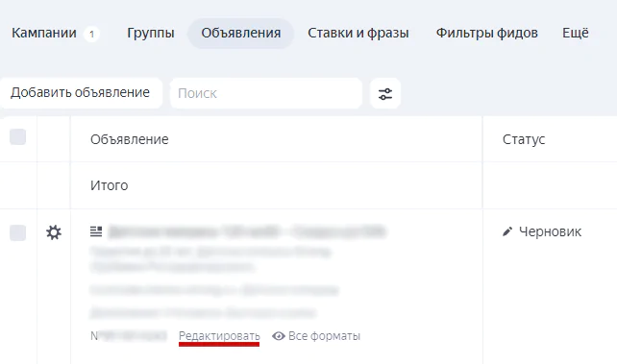Switch to the Группы tab
This screenshot has height=364, width=617.
(151, 33)
